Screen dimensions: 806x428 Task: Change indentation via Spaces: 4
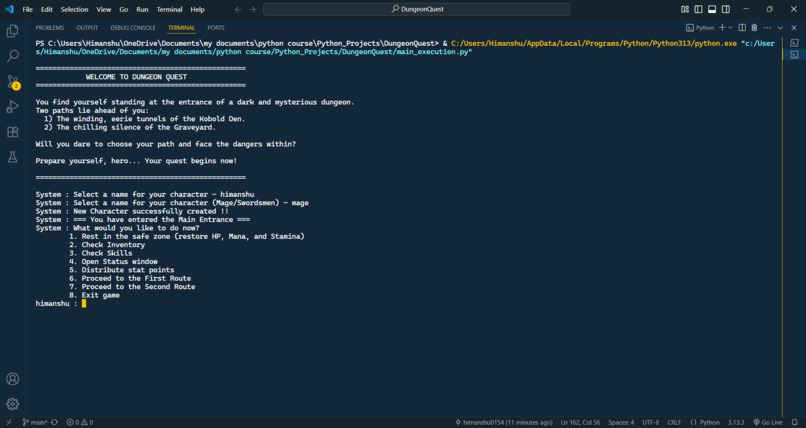pos(621,422)
